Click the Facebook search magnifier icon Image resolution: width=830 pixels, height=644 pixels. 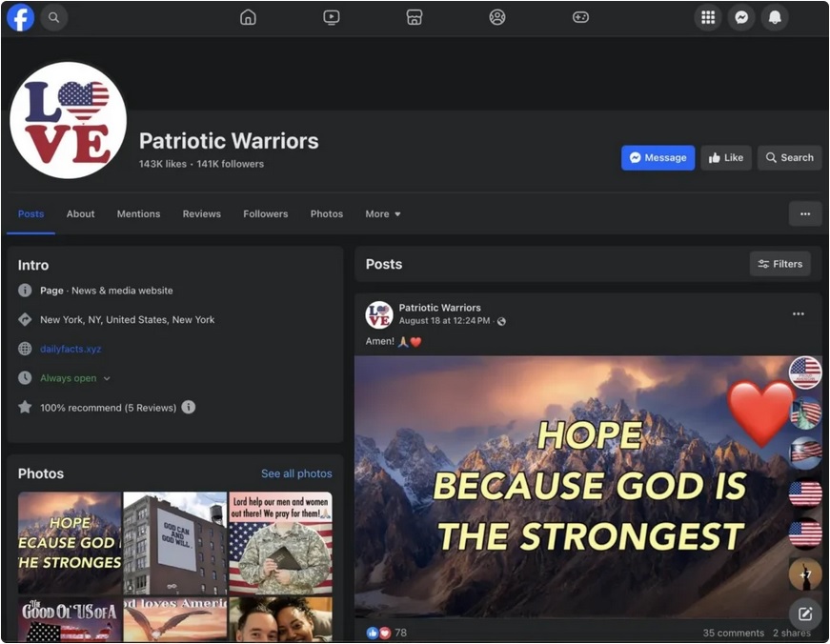click(54, 17)
